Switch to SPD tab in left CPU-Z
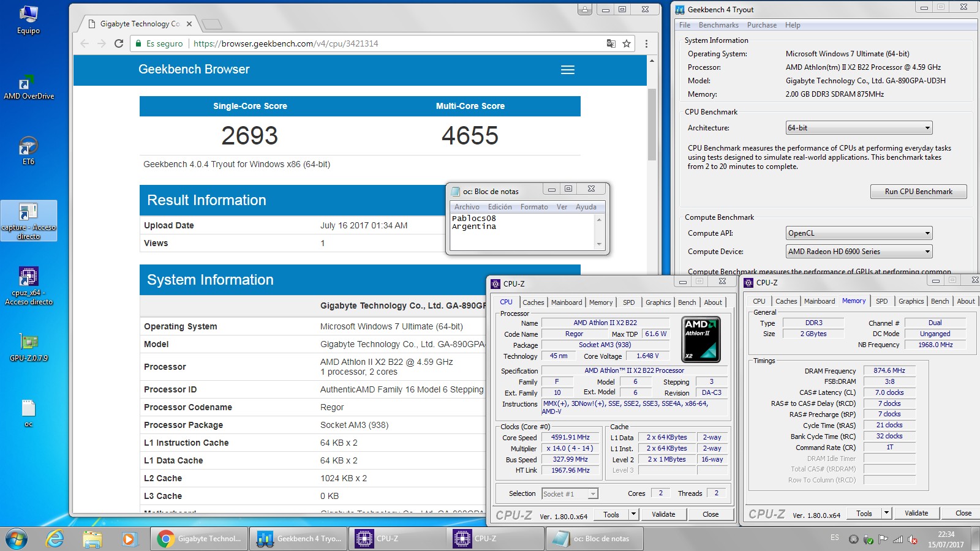 pos(629,302)
